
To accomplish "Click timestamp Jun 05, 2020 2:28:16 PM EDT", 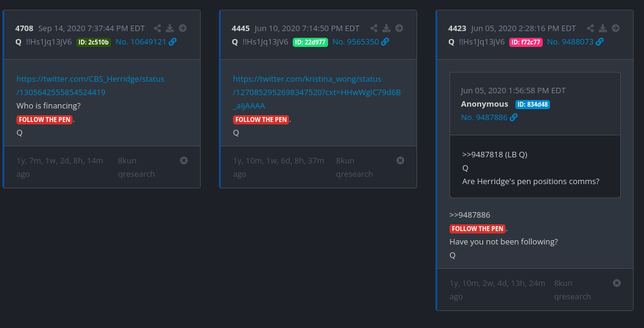I will click(x=524, y=28).
